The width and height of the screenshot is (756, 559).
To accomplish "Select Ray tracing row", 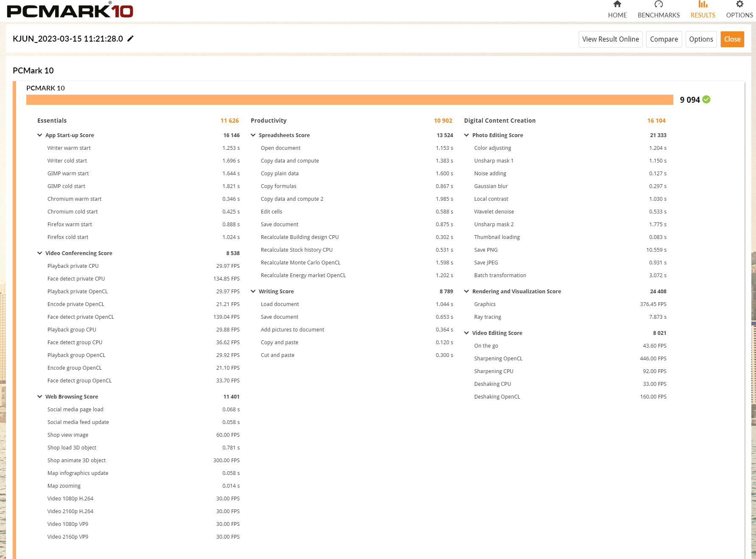I will [x=570, y=317].
